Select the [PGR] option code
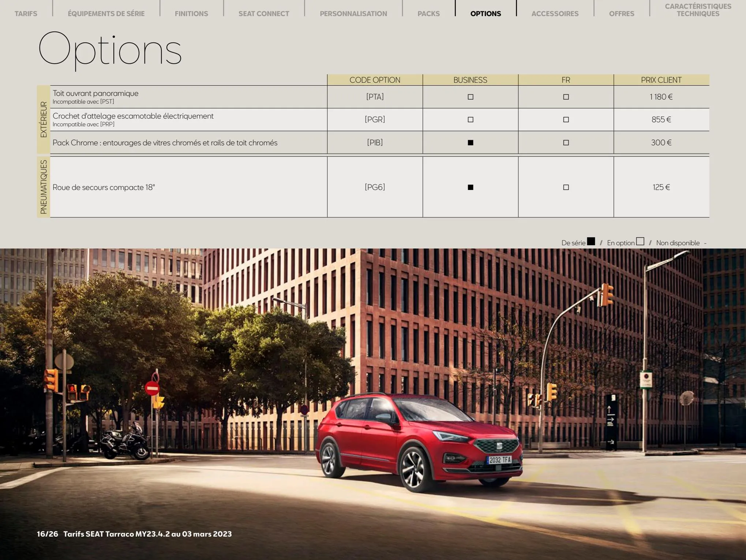Viewport: 746px width, 560px height. pyautogui.click(x=375, y=119)
